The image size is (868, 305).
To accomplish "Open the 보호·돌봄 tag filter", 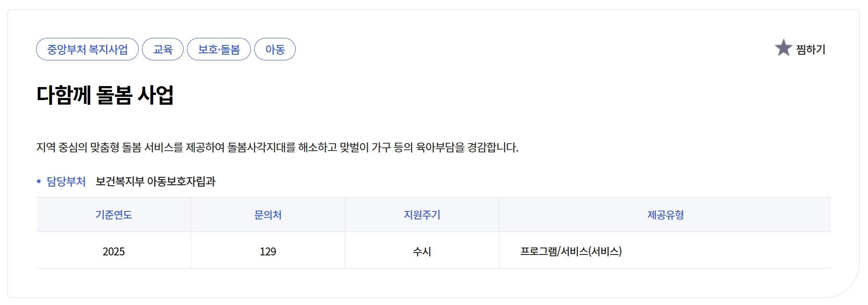I will tap(220, 49).
